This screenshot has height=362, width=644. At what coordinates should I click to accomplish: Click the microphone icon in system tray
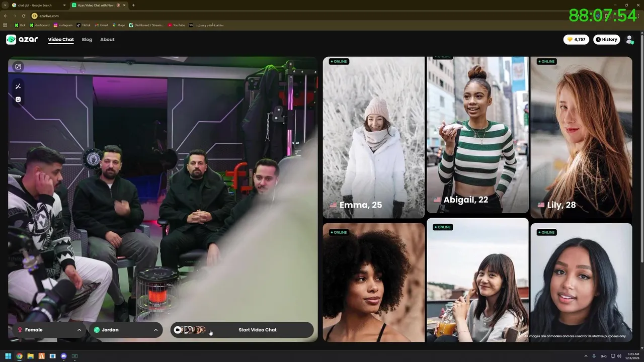pos(594,356)
